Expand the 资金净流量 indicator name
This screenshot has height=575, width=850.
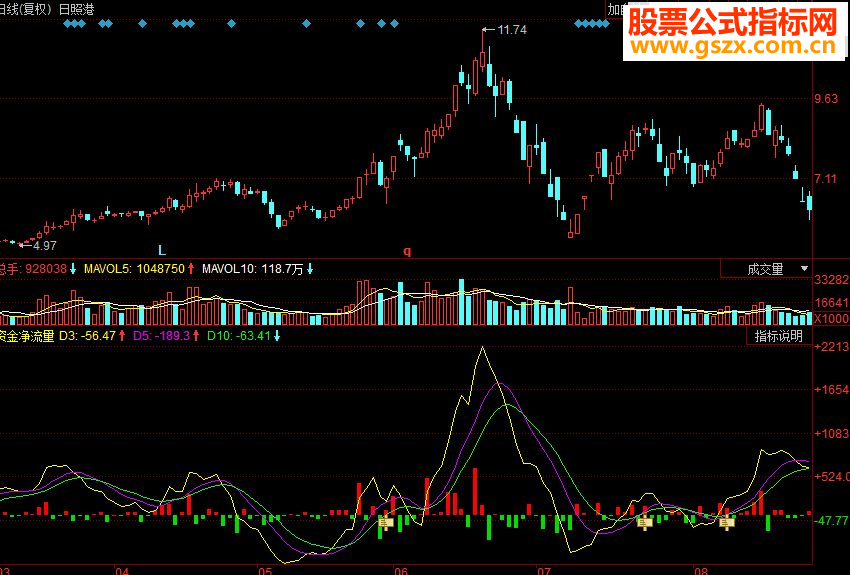coord(27,336)
